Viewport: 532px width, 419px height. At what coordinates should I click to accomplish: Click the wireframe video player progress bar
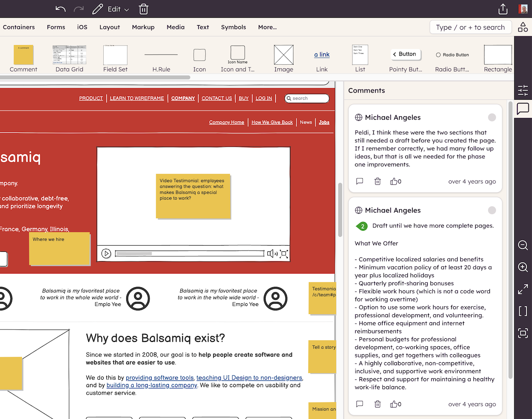tap(189, 254)
